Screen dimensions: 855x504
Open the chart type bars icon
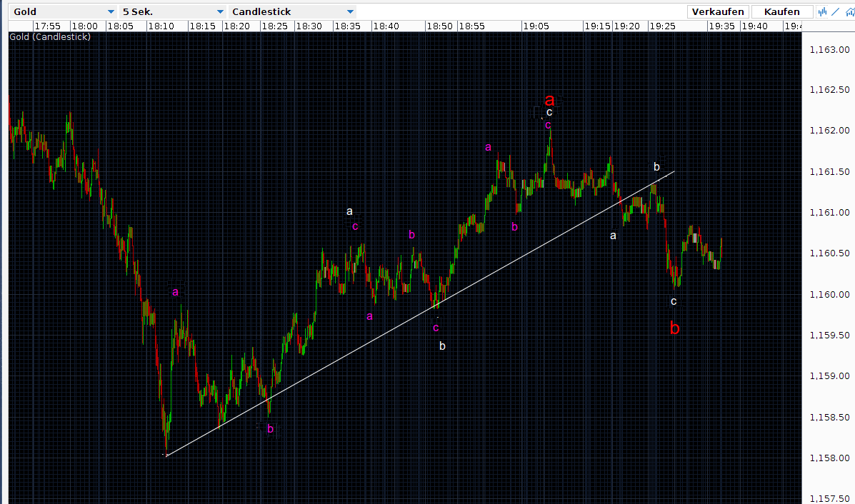823,11
